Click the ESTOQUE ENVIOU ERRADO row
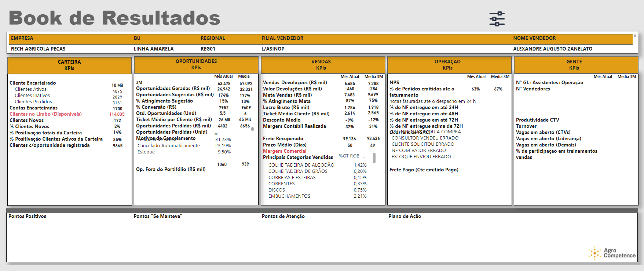 (x=421, y=157)
